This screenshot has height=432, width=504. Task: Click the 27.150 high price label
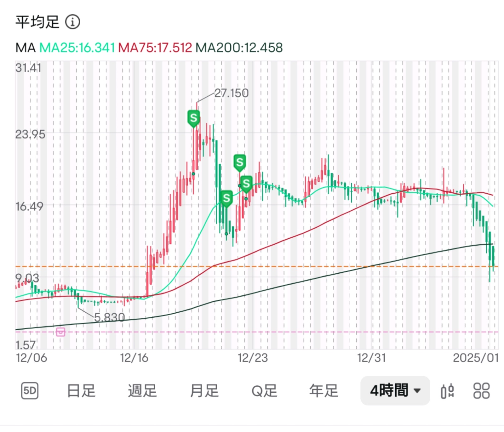click(232, 93)
